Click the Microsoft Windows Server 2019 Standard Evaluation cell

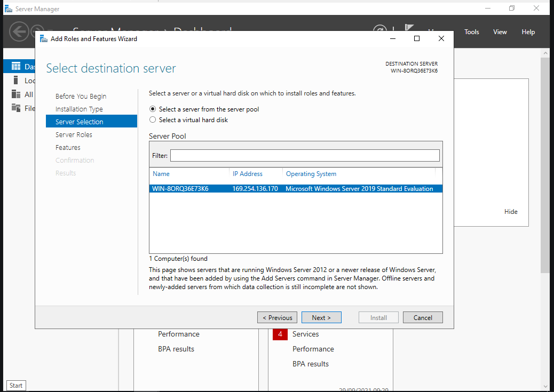coord(359,189)
